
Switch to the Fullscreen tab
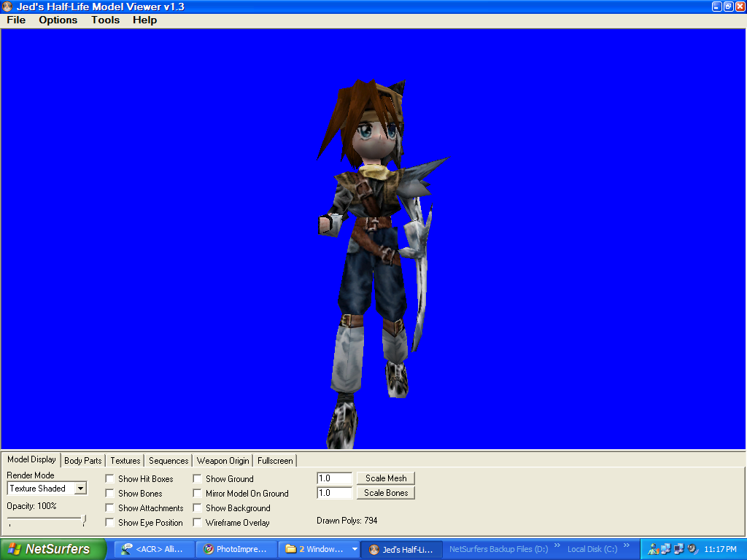pos(275,461)
